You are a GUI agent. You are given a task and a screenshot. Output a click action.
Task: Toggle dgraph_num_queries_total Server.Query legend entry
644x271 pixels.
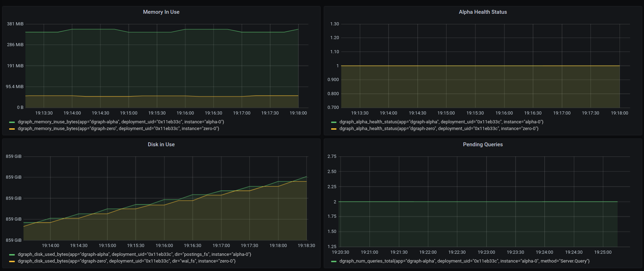tap(465, 261)
